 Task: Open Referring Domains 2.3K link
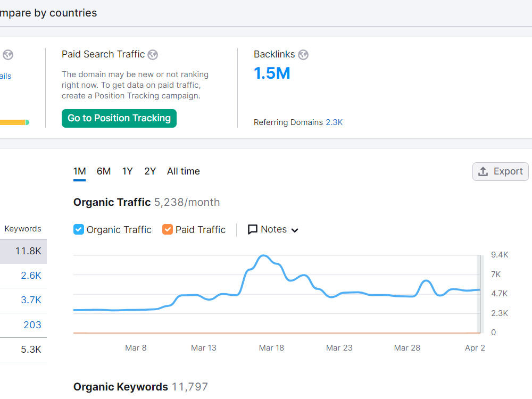click(334, 122)
